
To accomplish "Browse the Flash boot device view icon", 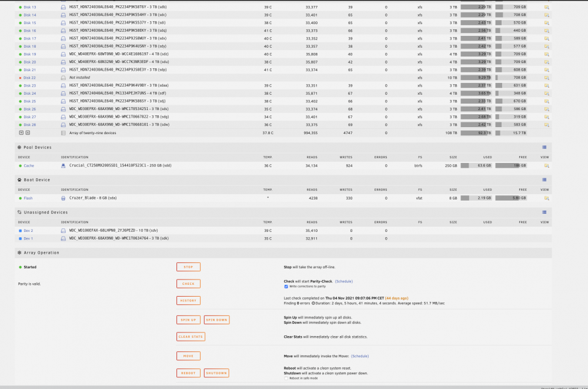I will click(546, 198).
